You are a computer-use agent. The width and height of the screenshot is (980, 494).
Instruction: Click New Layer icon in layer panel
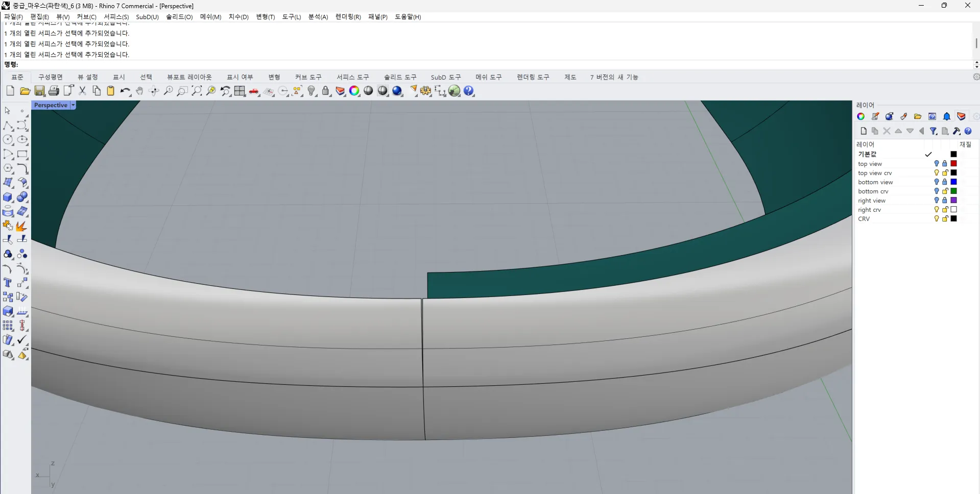[x=864, y=131]
